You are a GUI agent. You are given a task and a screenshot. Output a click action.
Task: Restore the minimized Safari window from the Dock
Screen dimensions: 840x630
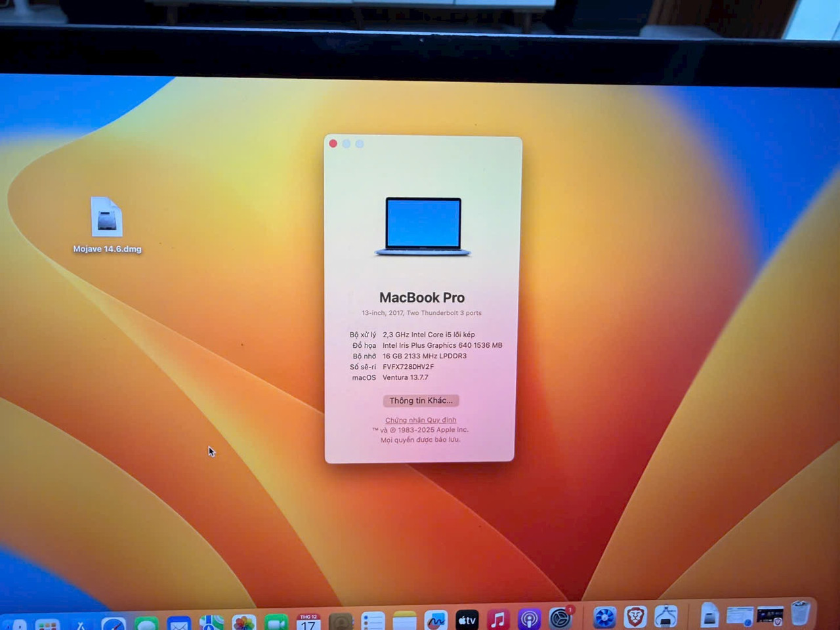click(740, 616)
